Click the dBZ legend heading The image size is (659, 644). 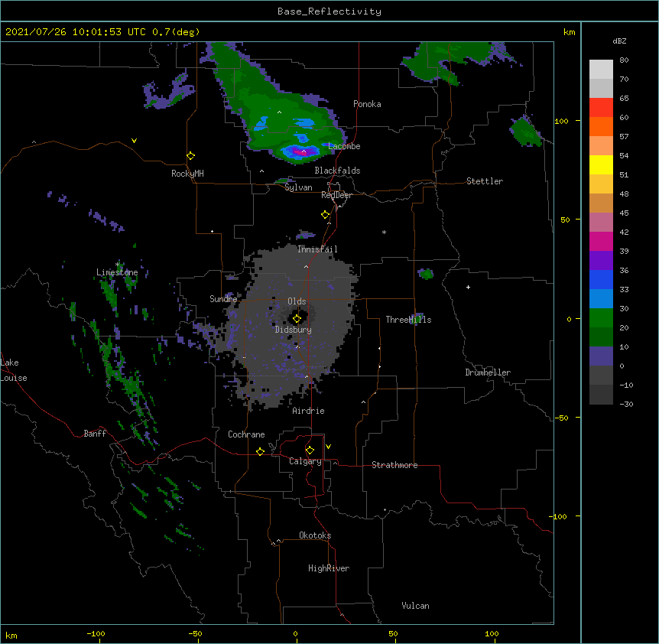(619, 41)
